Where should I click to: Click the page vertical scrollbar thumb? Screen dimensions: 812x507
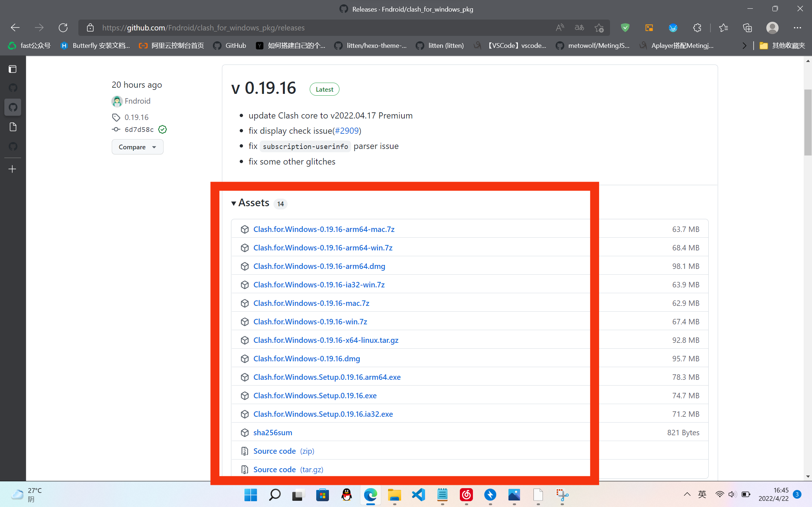coord(808,122)
